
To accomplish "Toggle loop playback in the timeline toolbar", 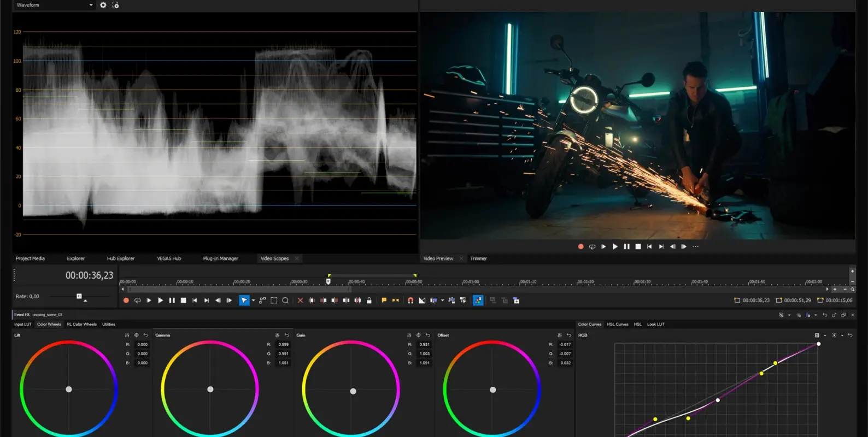I will point(137,300).
